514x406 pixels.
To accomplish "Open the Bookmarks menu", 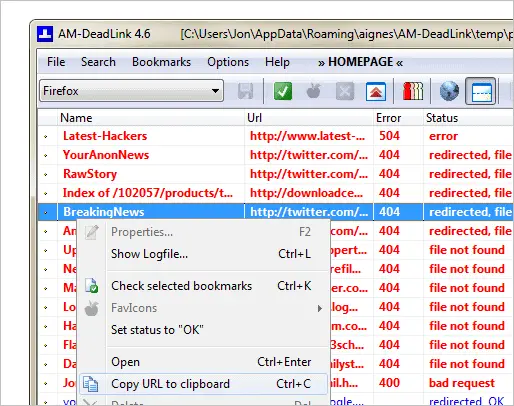I will pos(161,62).
